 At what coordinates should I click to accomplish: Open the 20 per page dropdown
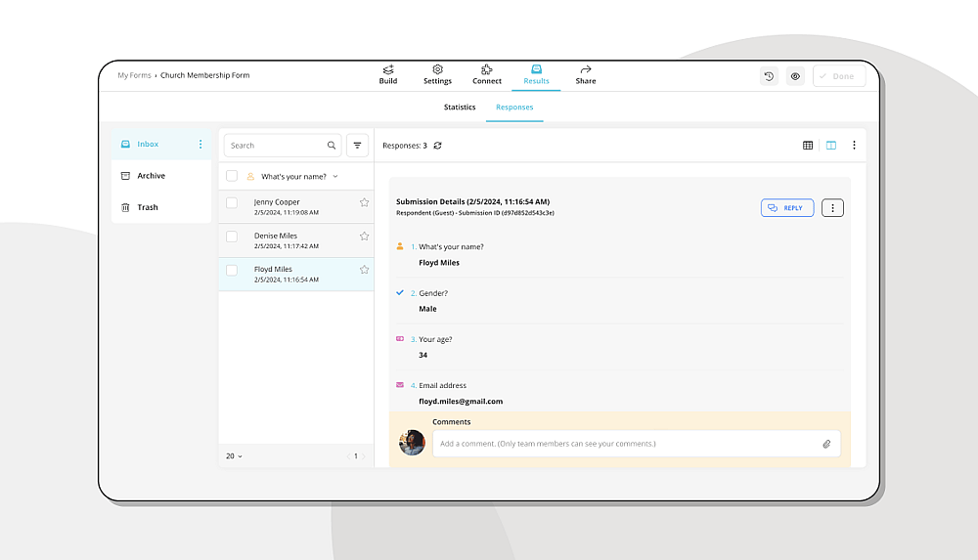tap(234, 455)
